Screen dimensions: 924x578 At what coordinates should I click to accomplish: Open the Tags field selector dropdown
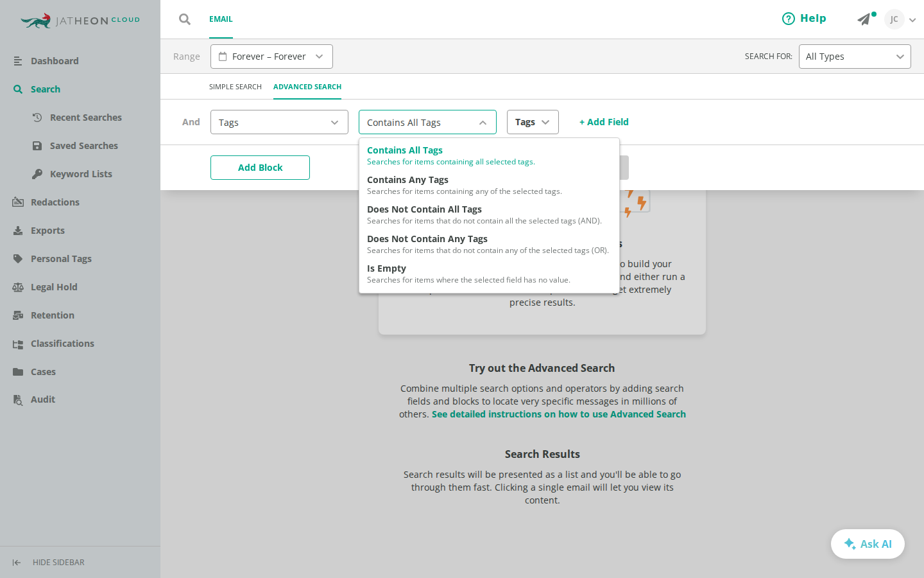279,122
